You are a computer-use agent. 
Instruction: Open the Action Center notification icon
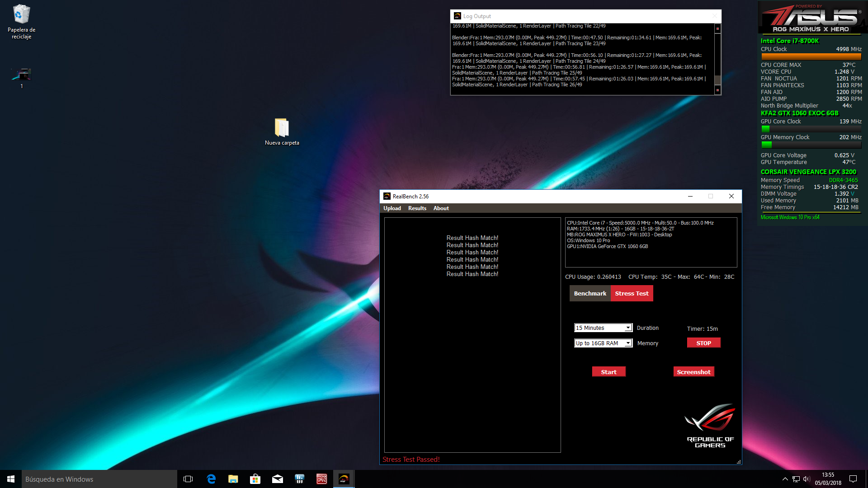[853, 479]
